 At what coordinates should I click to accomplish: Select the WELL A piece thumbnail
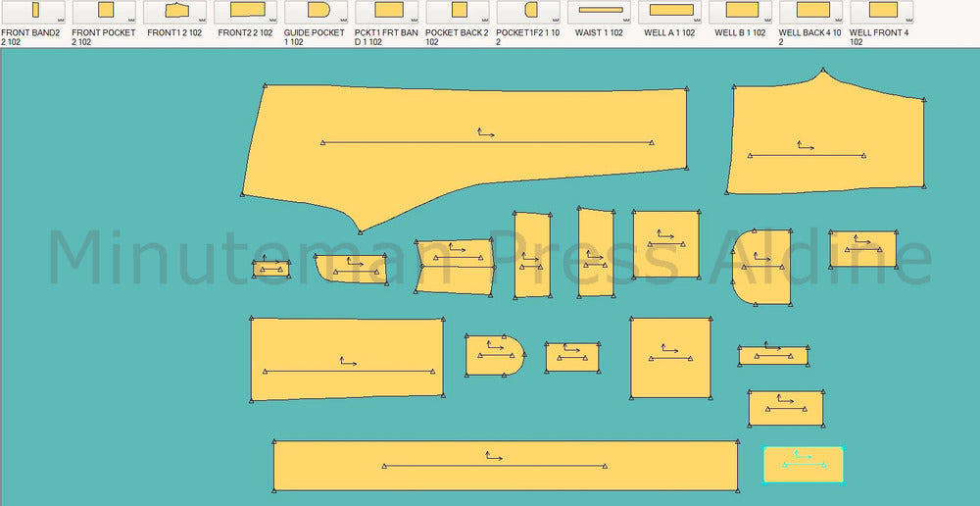coord(670,11)
